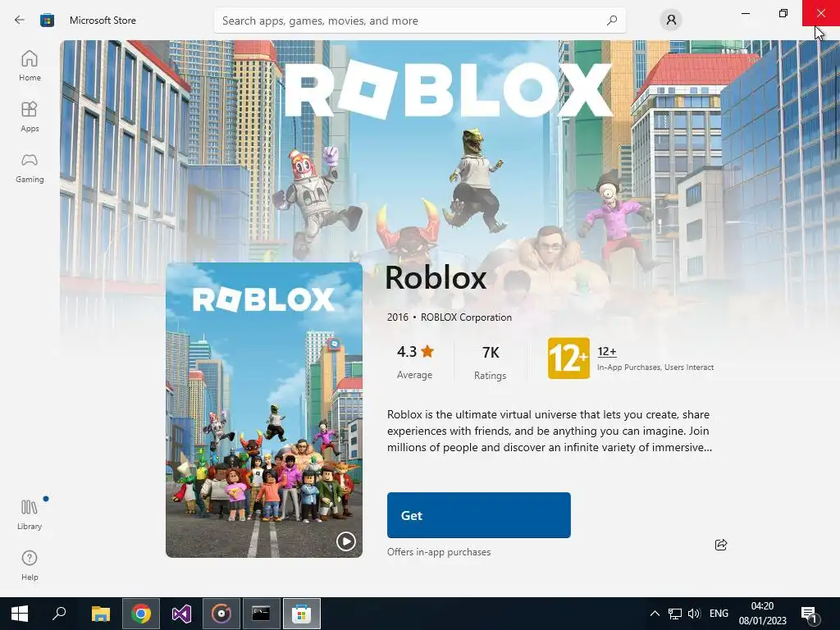The image size is (840, 630).
Task: Click the 12+ age rating badge
Action: click(568, 358)
